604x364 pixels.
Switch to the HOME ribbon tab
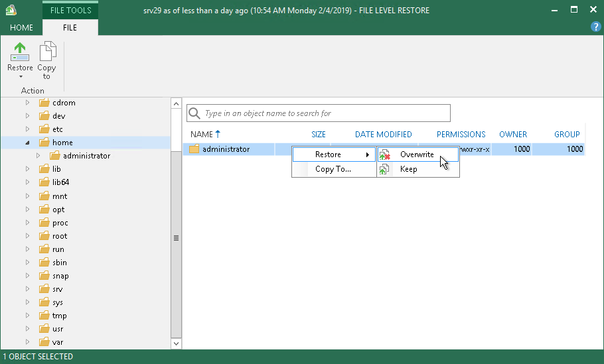pyautogui.click(x=21, y=28)
